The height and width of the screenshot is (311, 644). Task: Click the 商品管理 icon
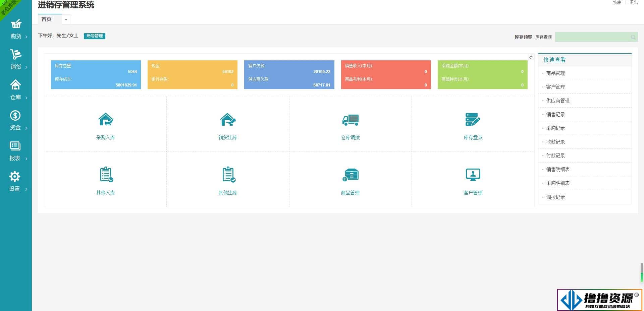pyautogui.click(x=351, y=175)
